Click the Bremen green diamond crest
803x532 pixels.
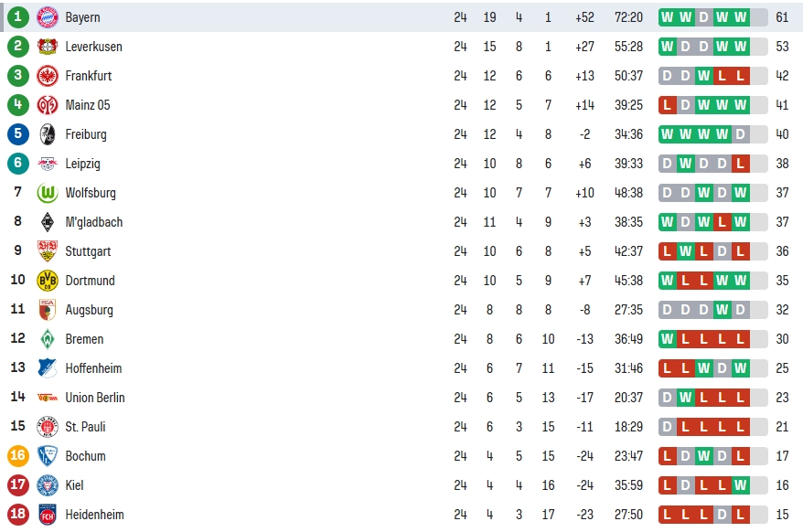[x=48, y=339]
